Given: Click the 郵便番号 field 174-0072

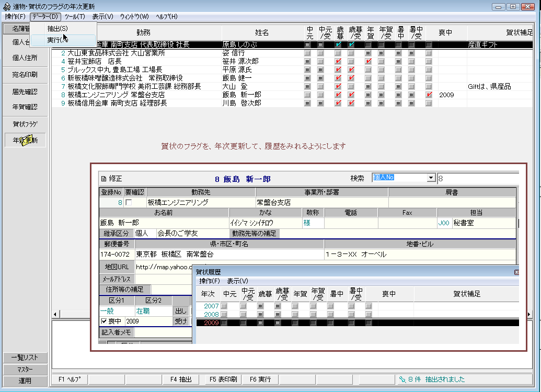Looking at the screenshot, I should point(117,255).
